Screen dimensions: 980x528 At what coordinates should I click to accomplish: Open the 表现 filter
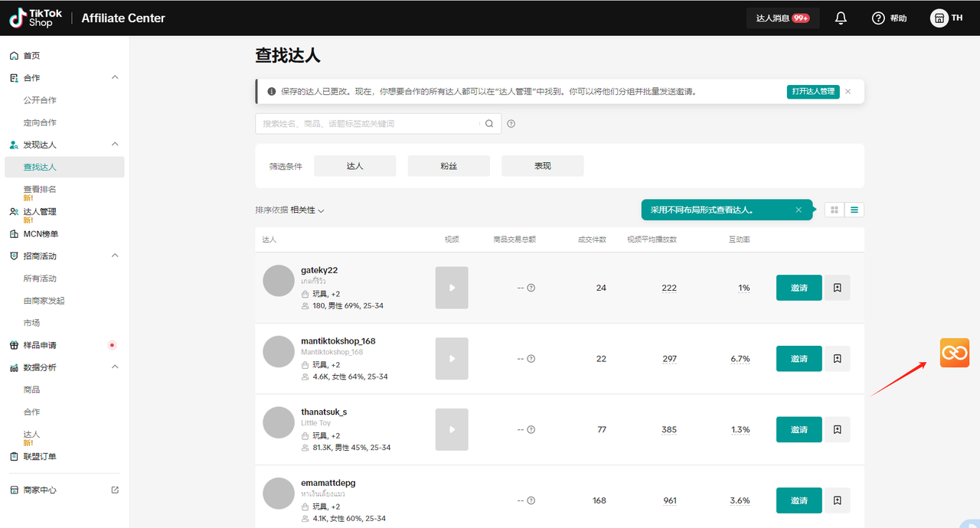[543, 166]
